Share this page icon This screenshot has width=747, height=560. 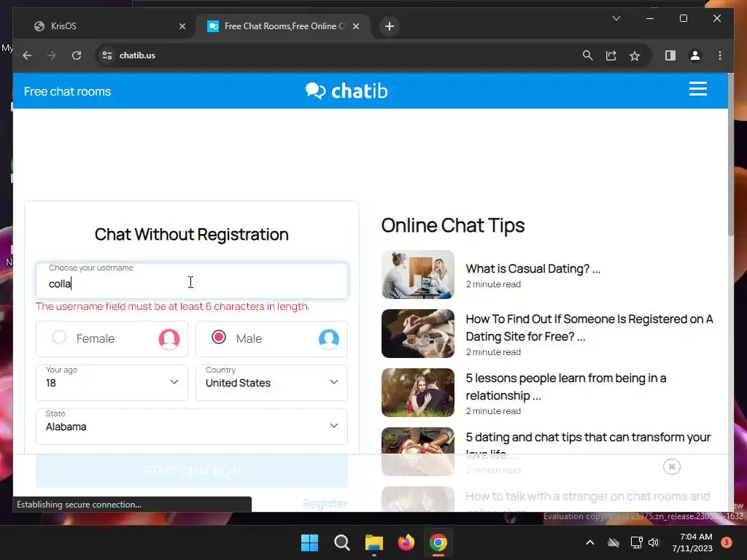tap(611, 55)
